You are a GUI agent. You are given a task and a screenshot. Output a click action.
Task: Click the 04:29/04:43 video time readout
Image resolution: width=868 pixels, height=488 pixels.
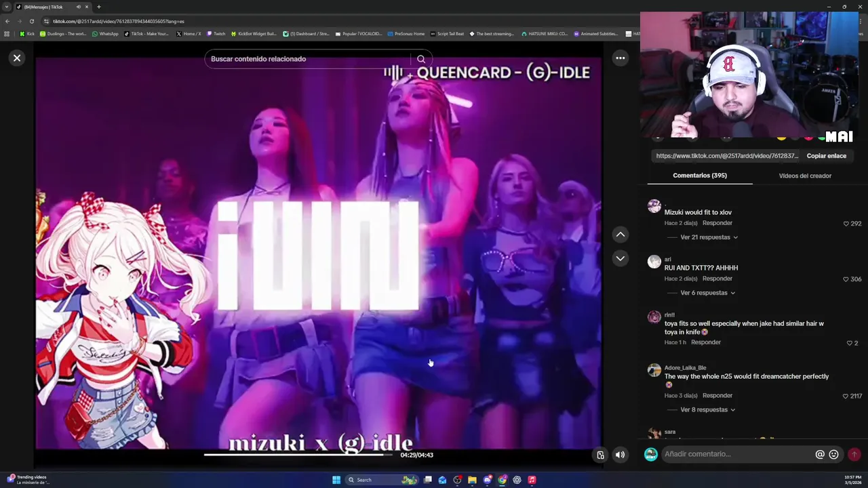click(416, 455)
